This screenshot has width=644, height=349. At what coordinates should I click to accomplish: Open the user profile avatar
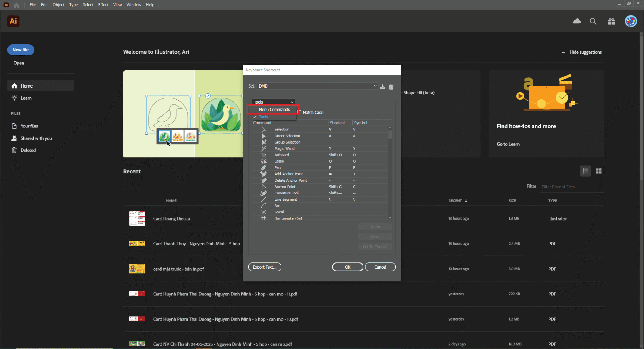(631, 21)
